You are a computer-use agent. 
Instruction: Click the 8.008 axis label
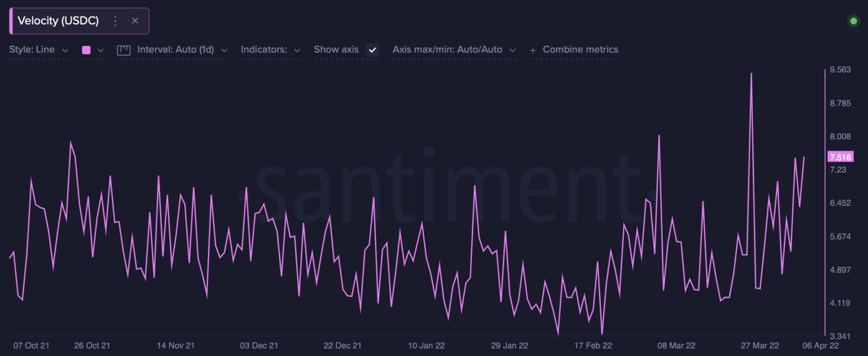840,136
